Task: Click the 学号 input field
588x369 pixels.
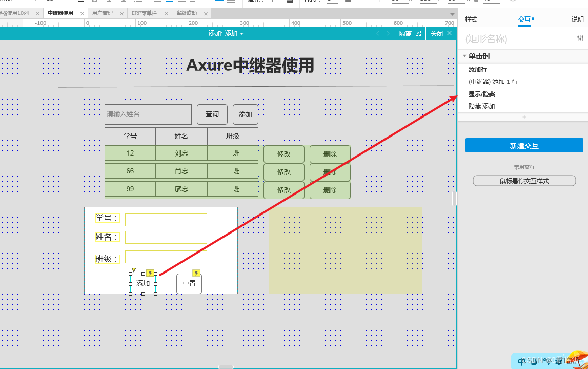Action: tap(166, 220)
